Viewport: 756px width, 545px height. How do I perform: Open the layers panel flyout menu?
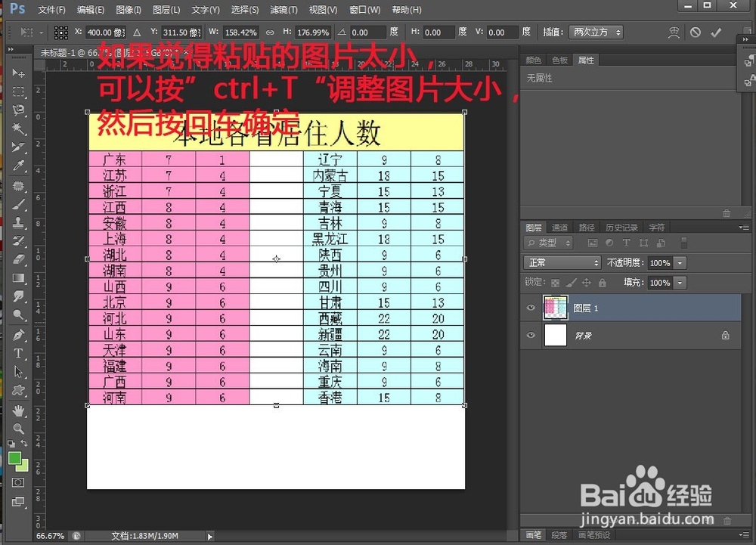tap(743, 227)
